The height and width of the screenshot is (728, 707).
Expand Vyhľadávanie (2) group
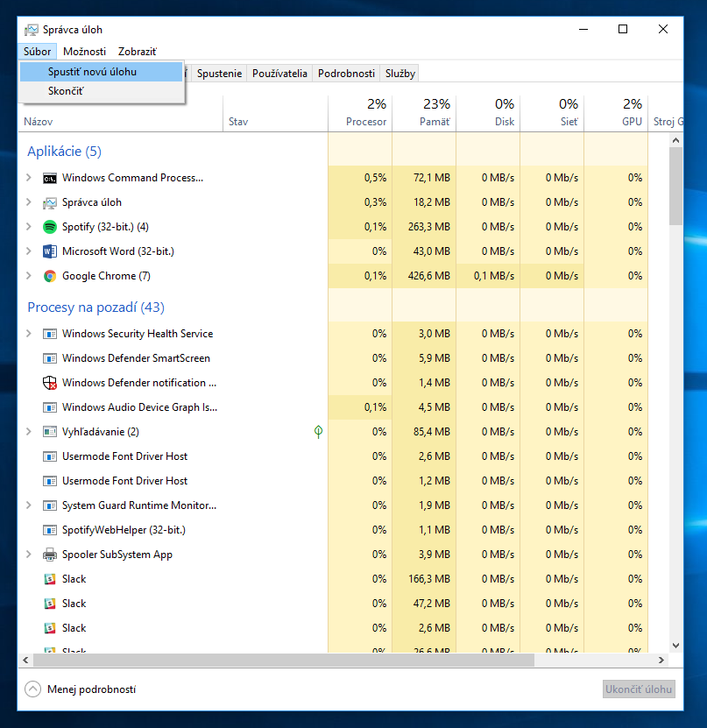(29, 432)
